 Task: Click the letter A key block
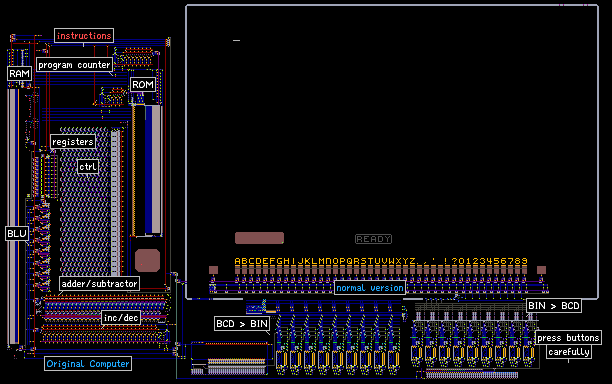238,270
